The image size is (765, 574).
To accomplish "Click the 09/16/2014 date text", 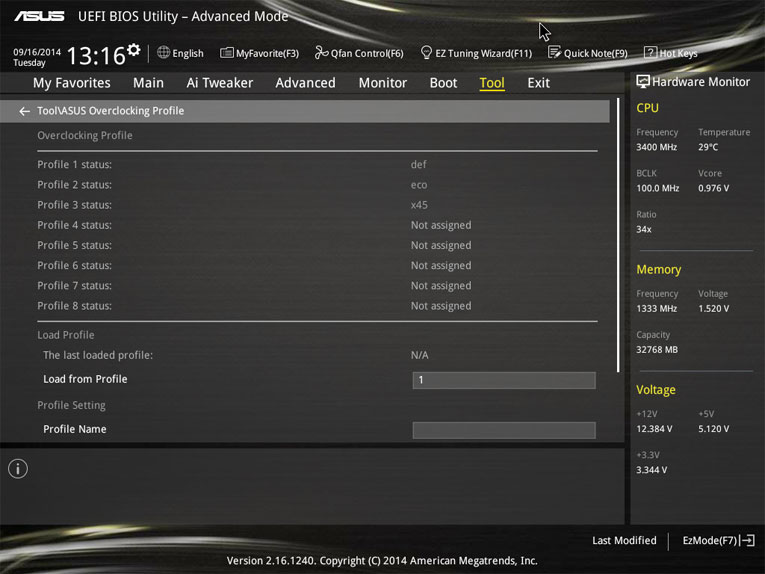I will [37, 52].
